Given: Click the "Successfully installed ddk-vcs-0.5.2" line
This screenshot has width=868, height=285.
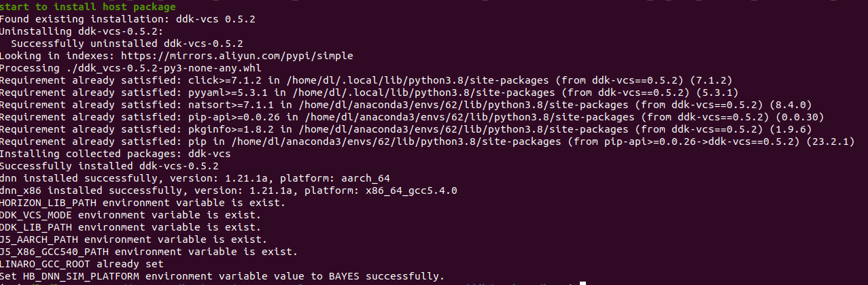Looking at the screenshot, I should click(x=109, y=166).
